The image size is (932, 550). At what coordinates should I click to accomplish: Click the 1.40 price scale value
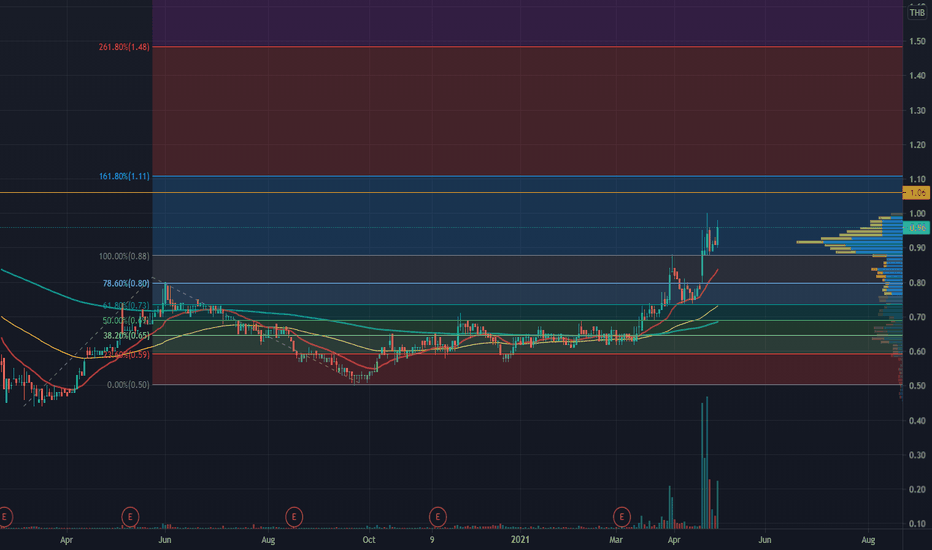pyautogui.click(x=917, y=76)
